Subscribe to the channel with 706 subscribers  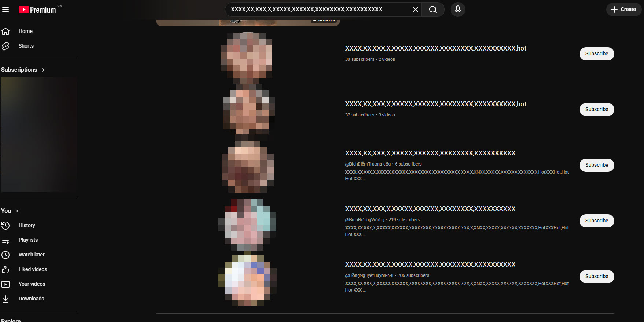[x=596, y=277]
